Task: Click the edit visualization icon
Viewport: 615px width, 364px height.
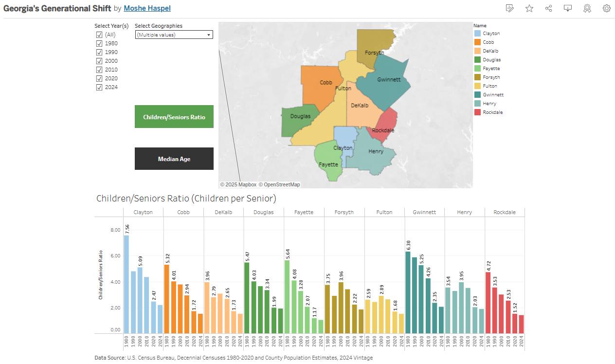Action: click(x=510, y=8)
